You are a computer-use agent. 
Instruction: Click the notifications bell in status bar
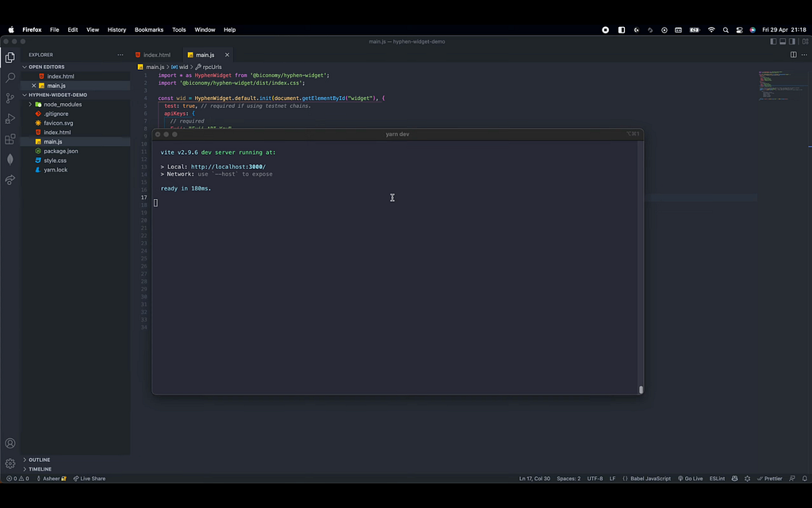point(805,479)
